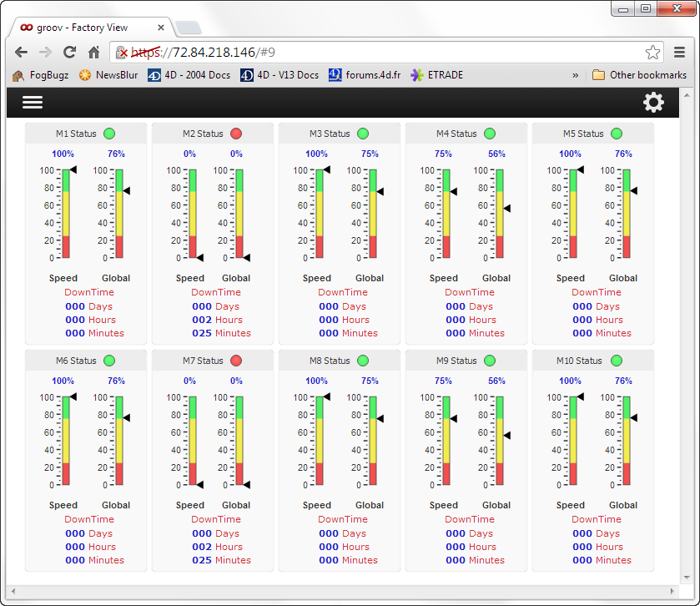Maximize the Chrome browser window
The height and width of the screenshot is (606, 700).
[646, 9]
